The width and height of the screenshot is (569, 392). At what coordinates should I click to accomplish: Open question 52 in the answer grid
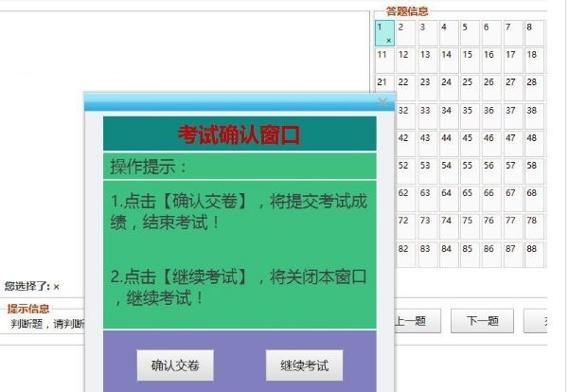406,171
